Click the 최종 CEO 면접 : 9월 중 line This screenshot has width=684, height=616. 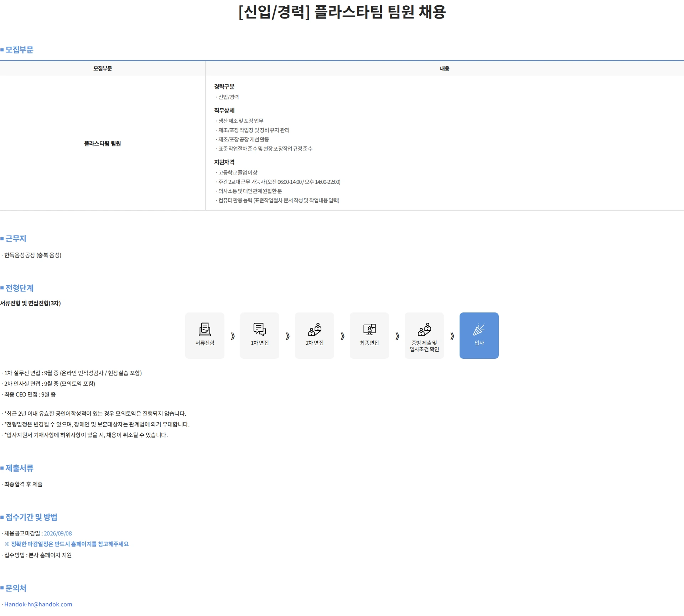pos(30,394)
